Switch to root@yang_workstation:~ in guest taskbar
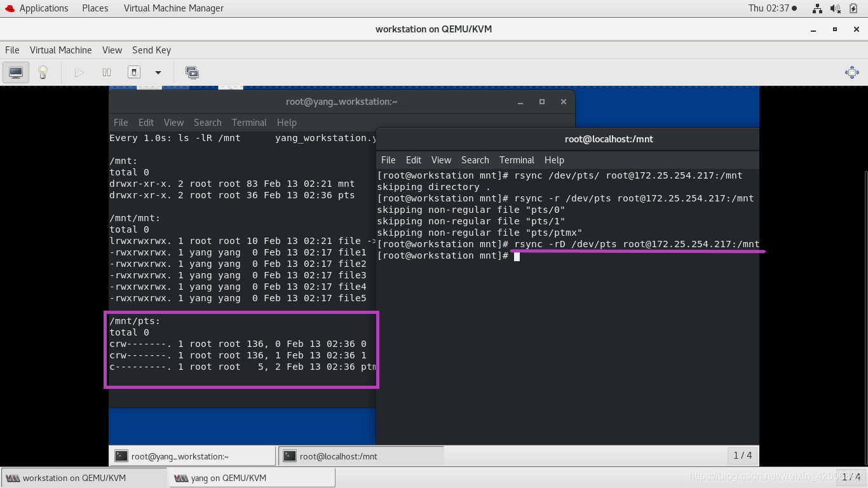Viewport: 868px width, 488px height. [193, 456]
